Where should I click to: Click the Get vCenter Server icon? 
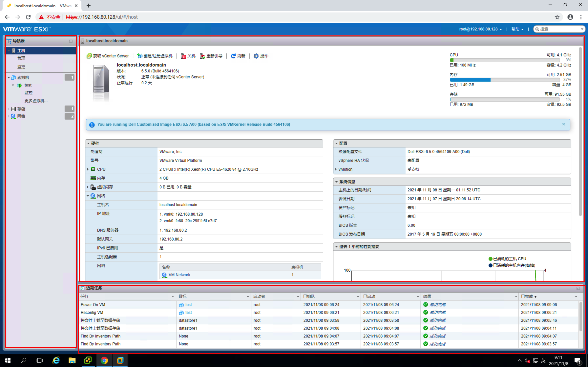pyautogui.click(x=89, y=56)
